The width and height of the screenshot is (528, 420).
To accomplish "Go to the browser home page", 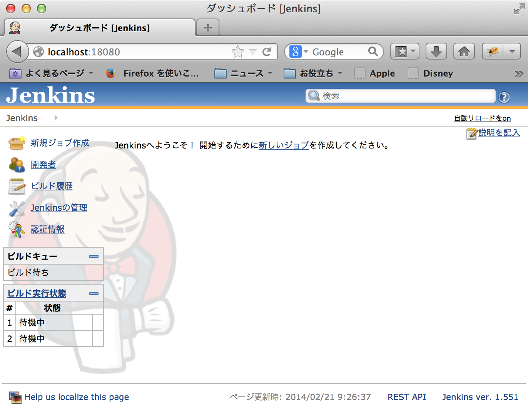I will coord(464,52).
